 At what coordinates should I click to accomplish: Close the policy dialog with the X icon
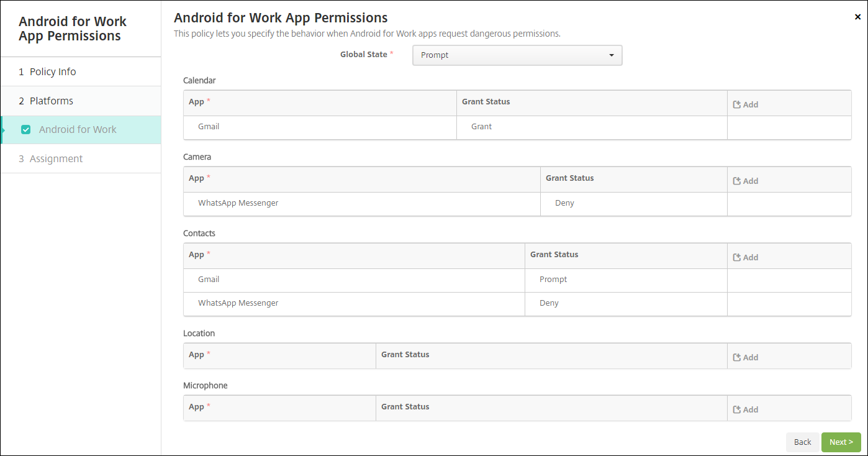(x=857, y=17)
